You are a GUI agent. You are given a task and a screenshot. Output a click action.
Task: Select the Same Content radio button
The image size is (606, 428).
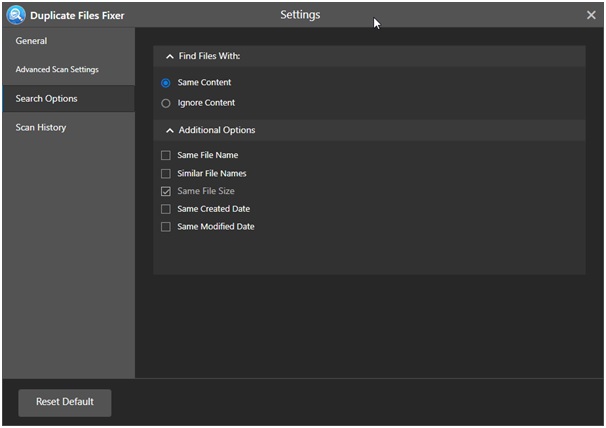pos(166,83)
